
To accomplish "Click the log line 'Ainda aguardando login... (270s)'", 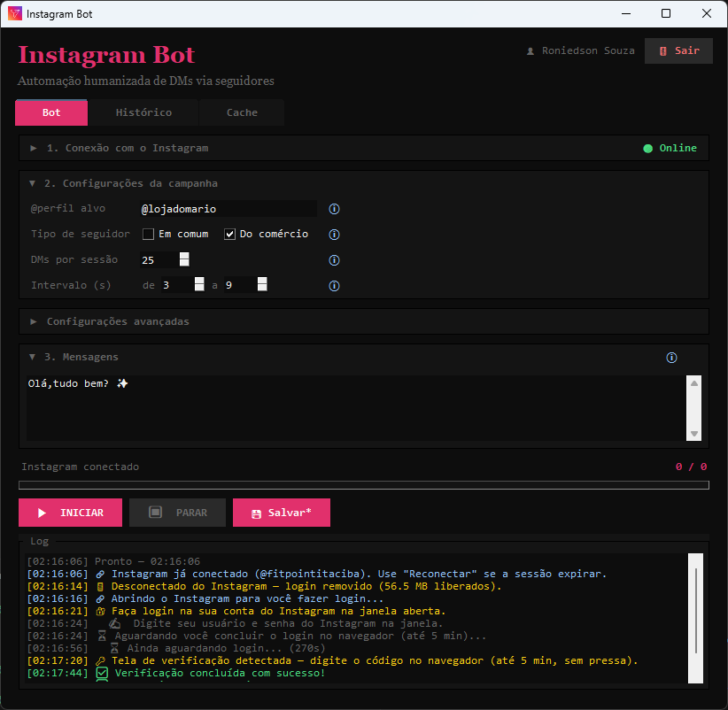I will 176,648.
